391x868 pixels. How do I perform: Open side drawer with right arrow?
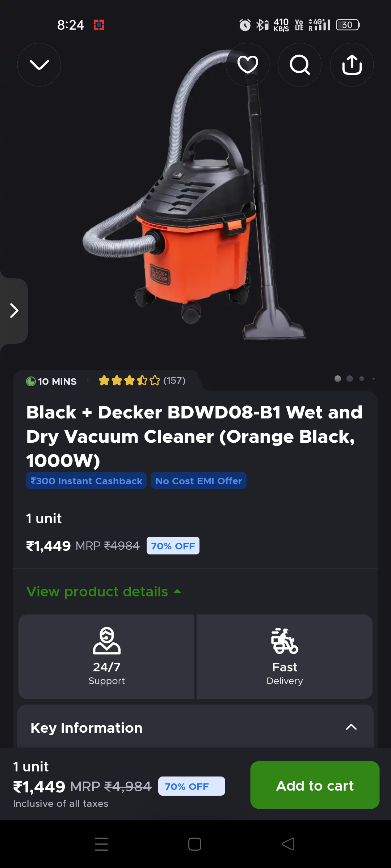click(14, 311)
